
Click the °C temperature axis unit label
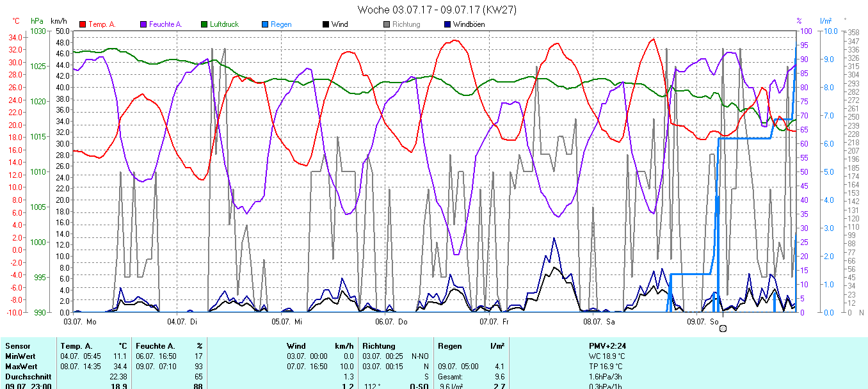tap(16, 21)
